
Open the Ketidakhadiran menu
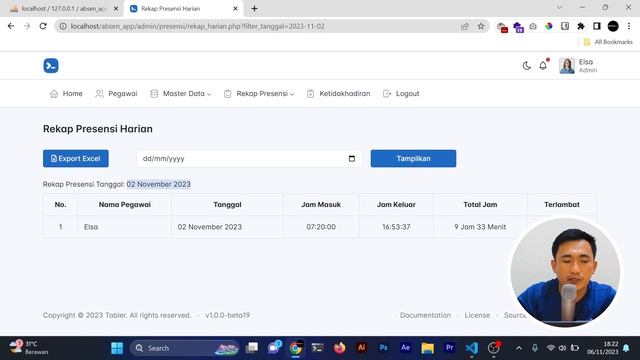(338, 93)
